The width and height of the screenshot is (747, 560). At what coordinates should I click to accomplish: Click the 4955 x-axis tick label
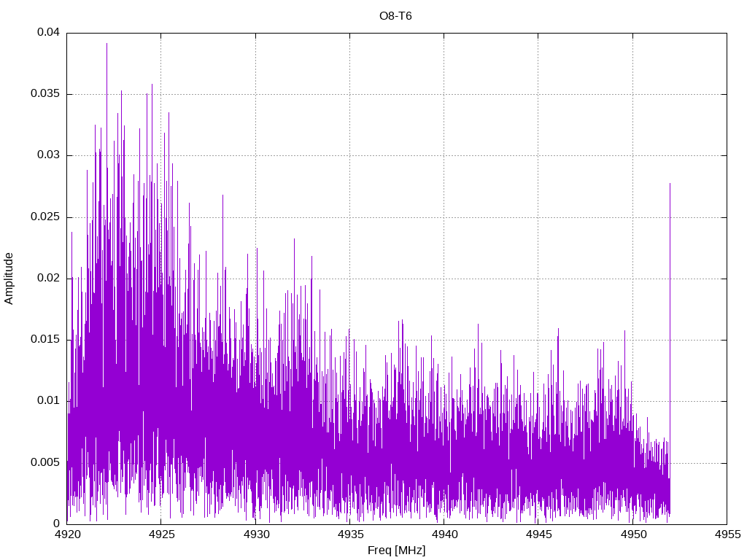[x=727, y=534]
